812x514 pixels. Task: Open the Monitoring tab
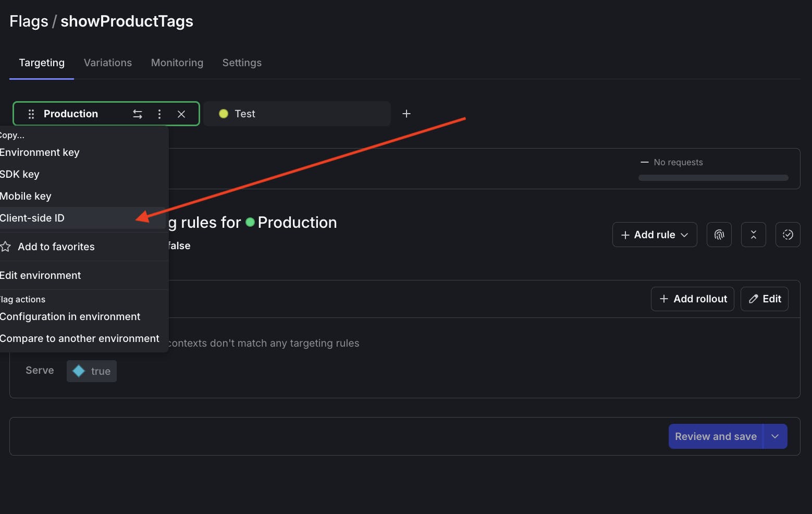tap(177, 63)
